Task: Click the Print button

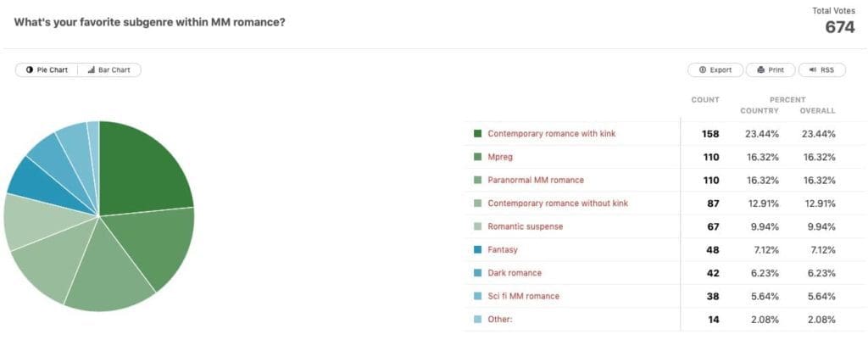Action: pos(771,70)
